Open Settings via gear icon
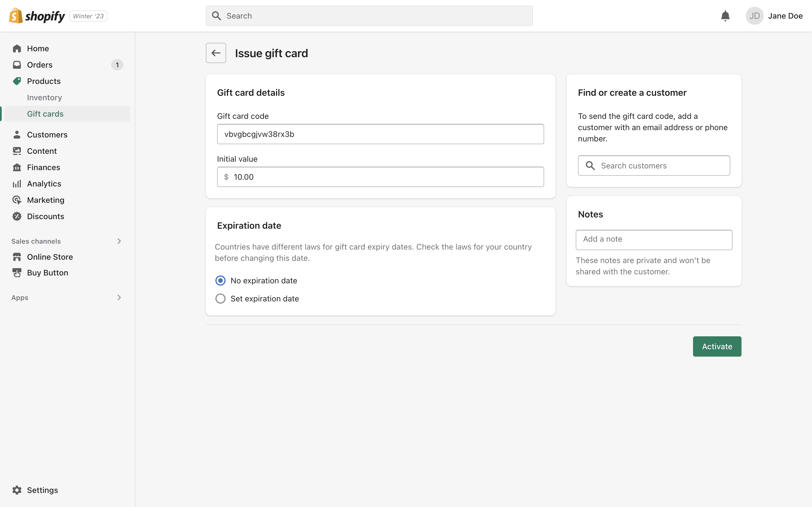 17,490
